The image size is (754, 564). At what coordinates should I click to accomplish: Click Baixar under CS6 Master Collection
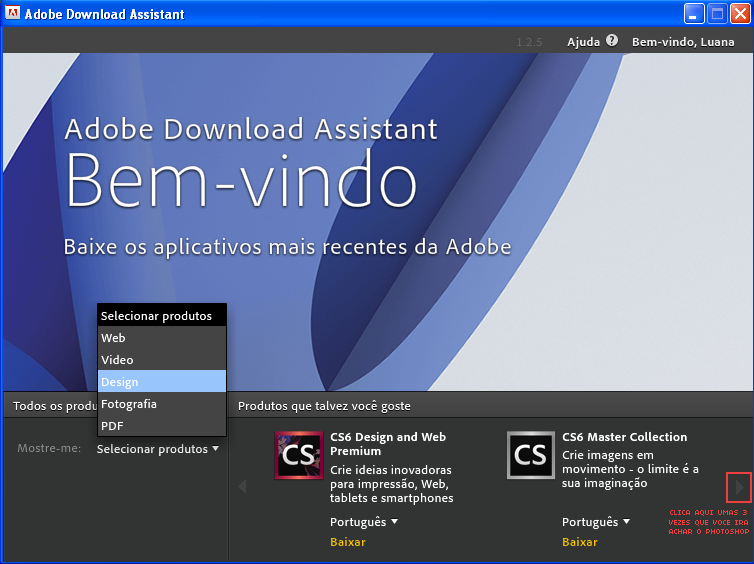[580, 542]
